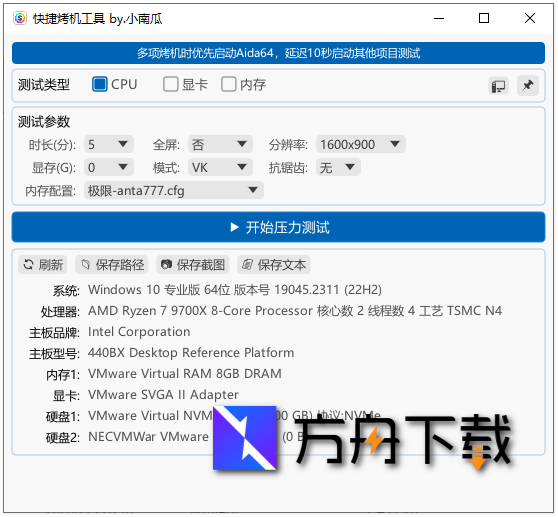Click the VMware Virtual RAM 8GB DRAM text

(x=185, y=374)
